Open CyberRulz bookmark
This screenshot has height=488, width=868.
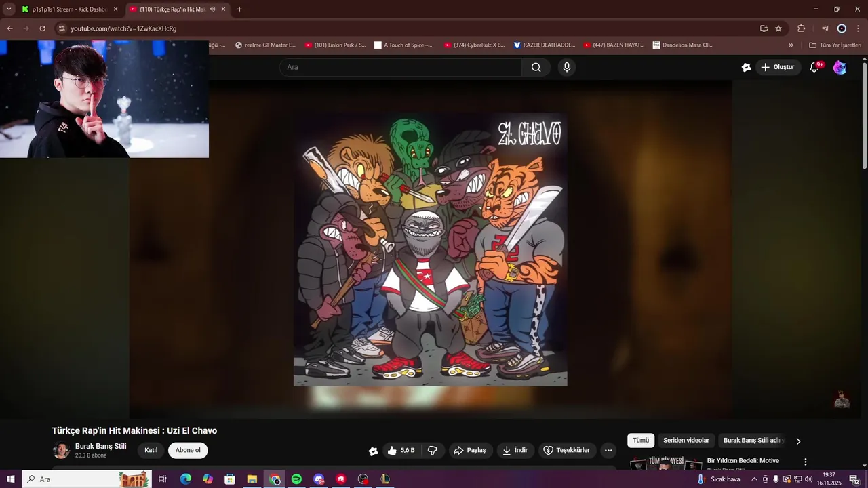tap(475, 45)
